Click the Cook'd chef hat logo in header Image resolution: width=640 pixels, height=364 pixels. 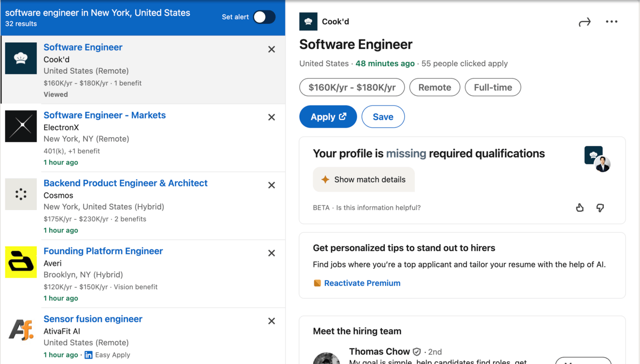(x=308, y=22)
